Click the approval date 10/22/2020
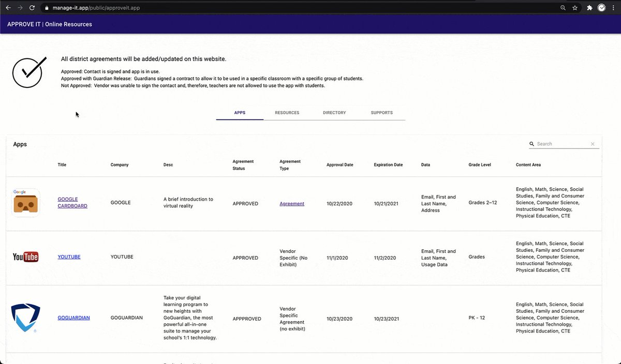The image size is (621, 364). (x=339, y=204)
